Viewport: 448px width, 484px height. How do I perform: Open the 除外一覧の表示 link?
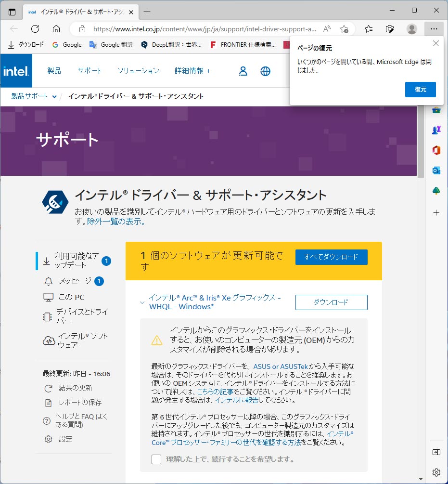pos(115,222)
